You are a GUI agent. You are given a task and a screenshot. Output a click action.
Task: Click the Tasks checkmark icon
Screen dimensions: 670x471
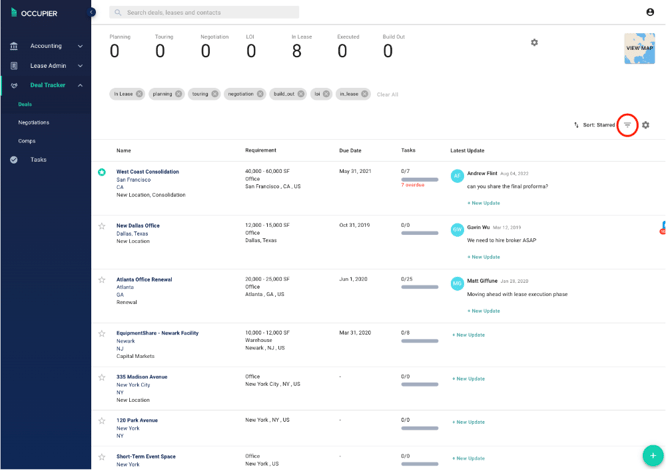click(x=14, y=160)
